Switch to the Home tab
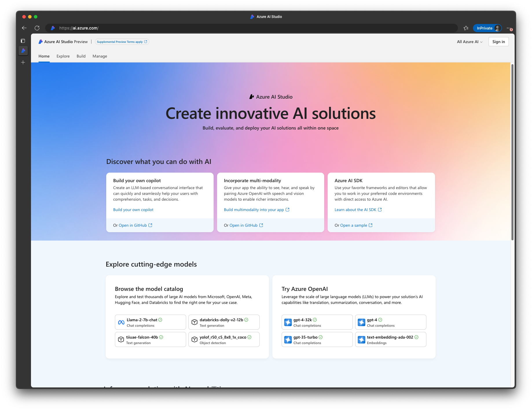The height and width of the screenshot is (410, 532). click(x=44, y=56)
